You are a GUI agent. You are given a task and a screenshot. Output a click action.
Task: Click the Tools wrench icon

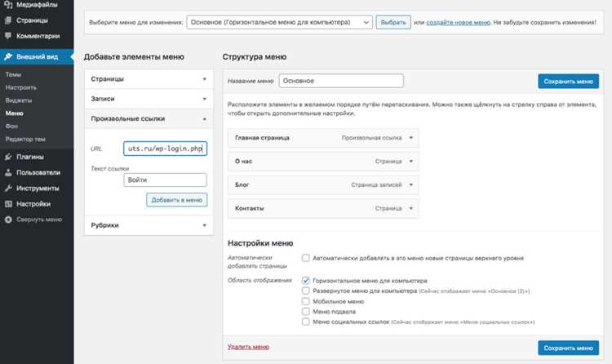pos(8,189)
